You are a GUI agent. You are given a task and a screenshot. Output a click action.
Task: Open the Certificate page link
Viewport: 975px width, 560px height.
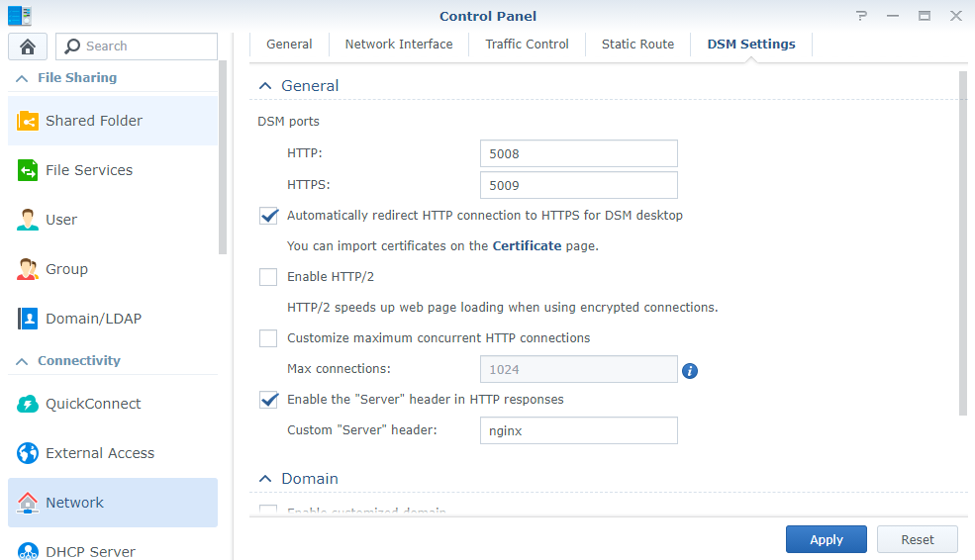[x=527, y=246]
